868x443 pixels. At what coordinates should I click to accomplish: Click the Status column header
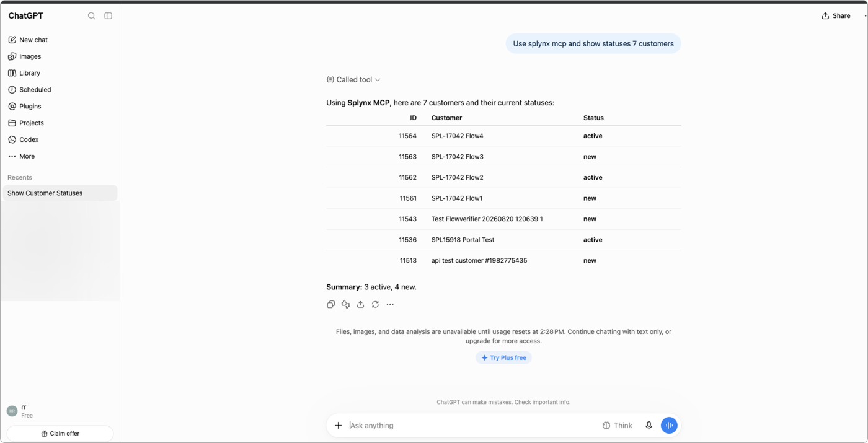[x=593, y=118]
